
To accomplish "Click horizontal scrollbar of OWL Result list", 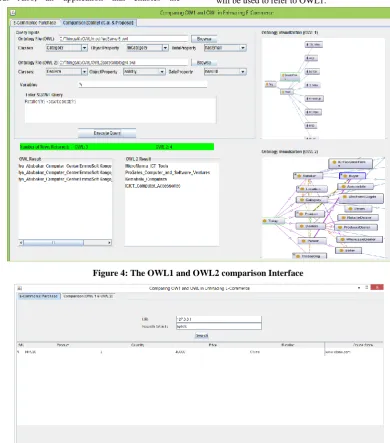I will coord(65,243).
